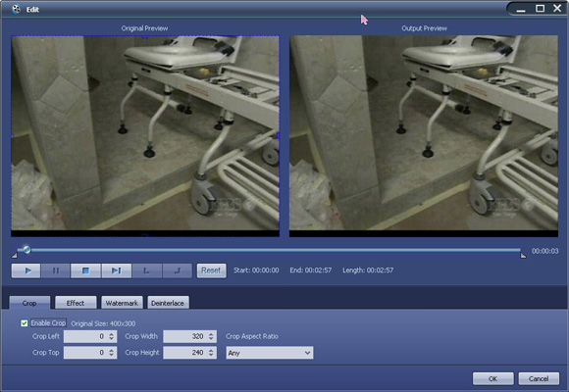569x392 pixels.
Task: Pause the video preview
Action: point(56,270)
